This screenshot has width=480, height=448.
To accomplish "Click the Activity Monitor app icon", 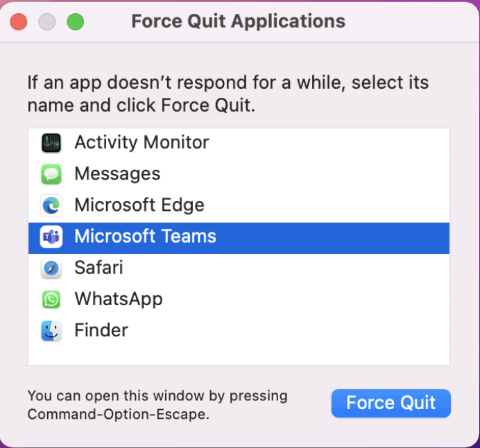I will click(x=51, y=143).
